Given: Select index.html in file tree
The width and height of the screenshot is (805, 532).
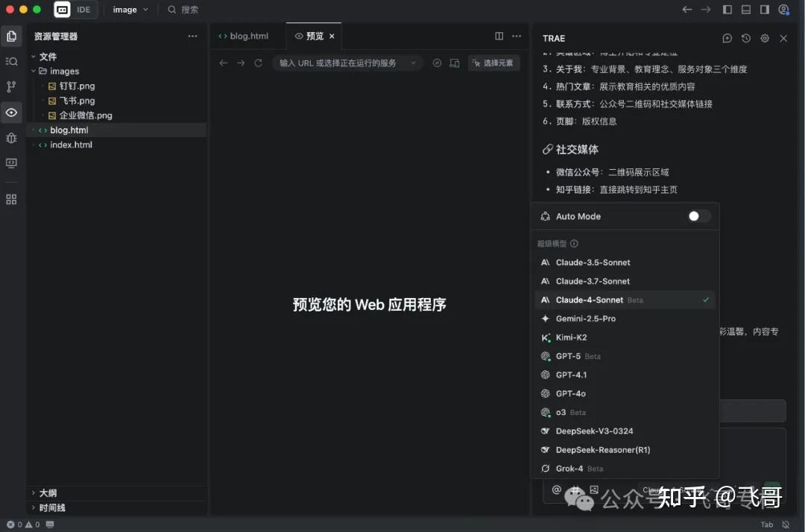Looking at the screenshot, I should (x=117, y=145).
